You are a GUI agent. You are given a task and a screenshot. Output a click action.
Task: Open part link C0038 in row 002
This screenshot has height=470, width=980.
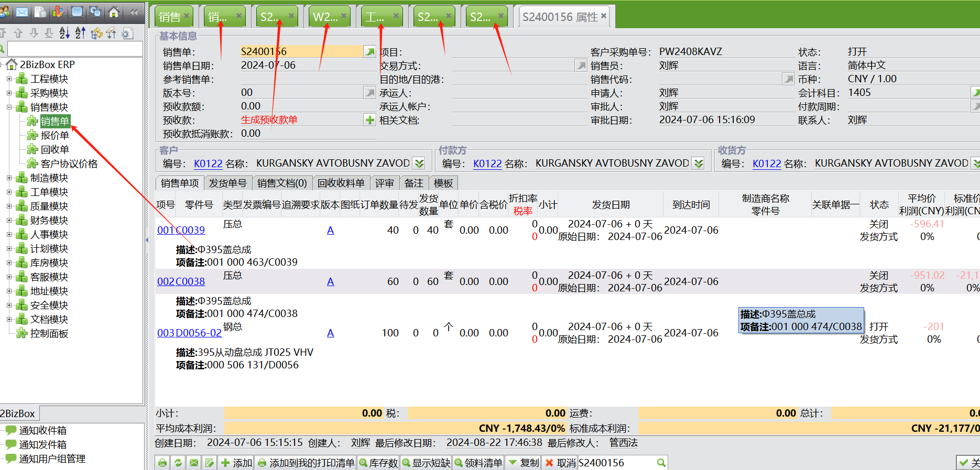pyautogui.click(x=190, y=281)
